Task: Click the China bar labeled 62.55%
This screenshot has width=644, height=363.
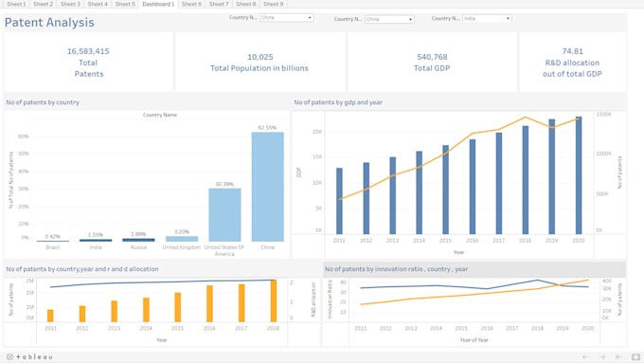Action: 267,187
